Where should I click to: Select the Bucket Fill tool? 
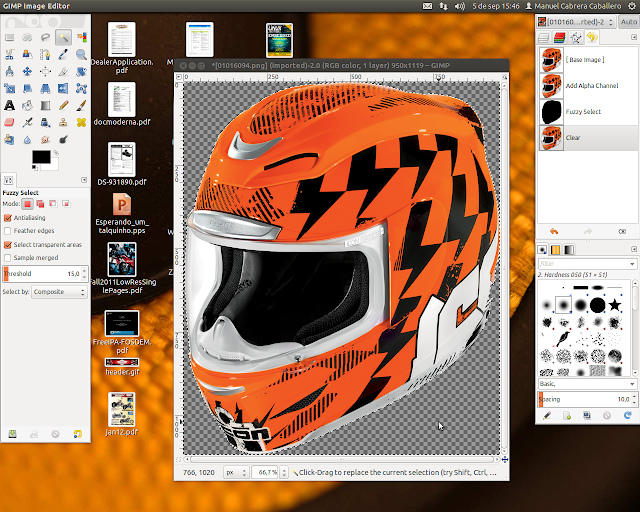tap(27, 105)
